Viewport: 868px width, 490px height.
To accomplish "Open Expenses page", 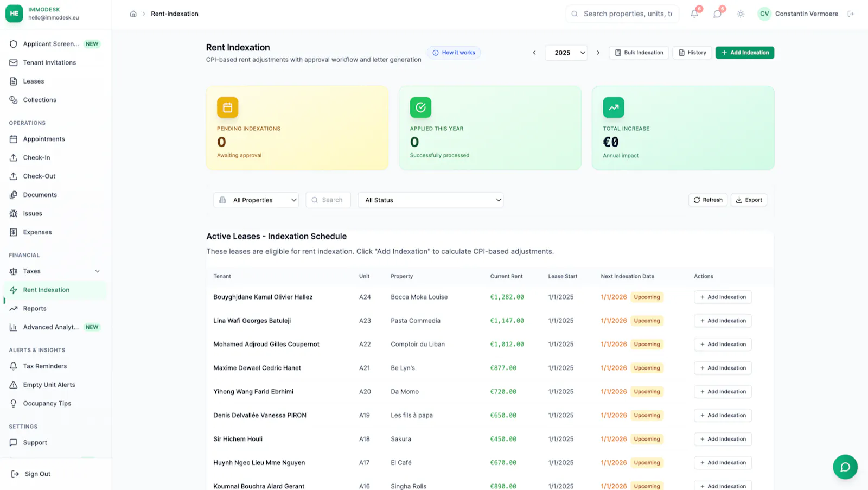I will point(55,232).
